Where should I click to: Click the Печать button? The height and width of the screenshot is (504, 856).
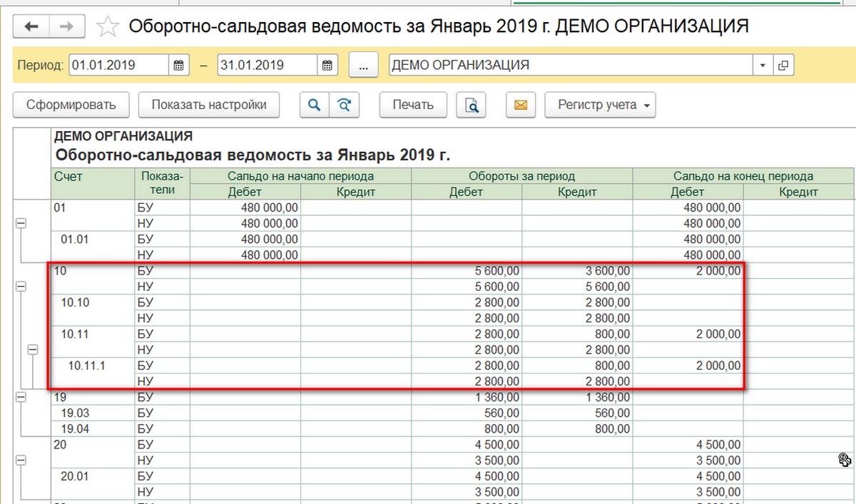pyautogui.click(x=413, y=105)
